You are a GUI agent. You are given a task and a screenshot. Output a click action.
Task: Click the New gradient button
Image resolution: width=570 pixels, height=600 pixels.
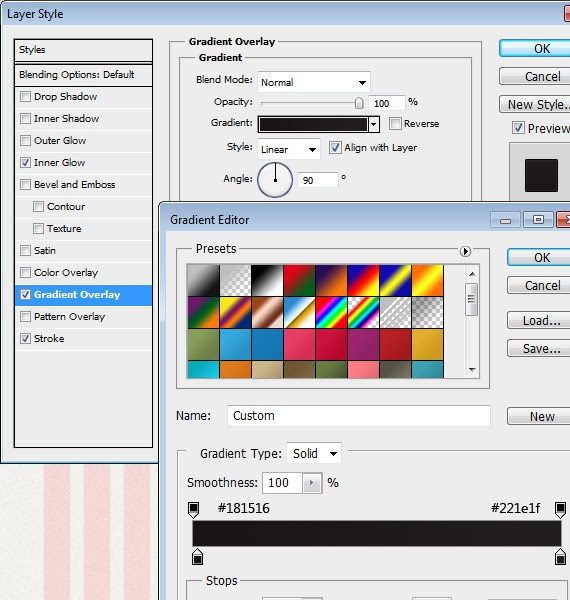click(x=539, y=416)
